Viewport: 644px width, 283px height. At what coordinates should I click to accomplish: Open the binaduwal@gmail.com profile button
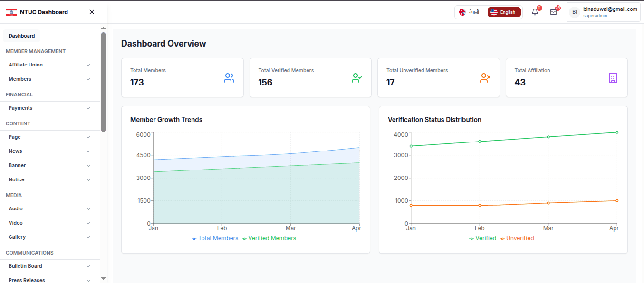click(603, 12)
